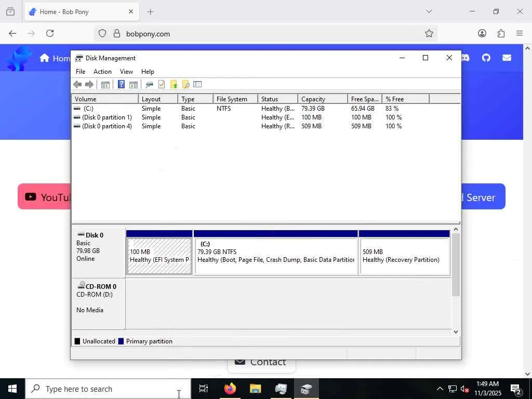Click the 79.39 GB capacity cell

(313, 109)
